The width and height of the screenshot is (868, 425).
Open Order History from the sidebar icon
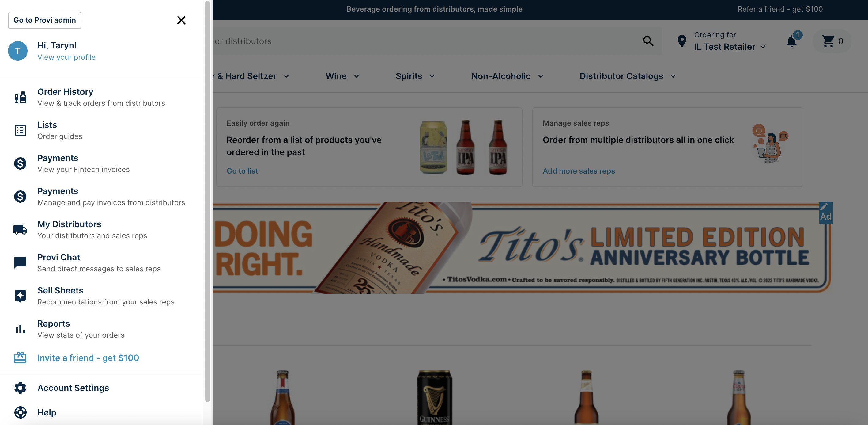[20, 97]
